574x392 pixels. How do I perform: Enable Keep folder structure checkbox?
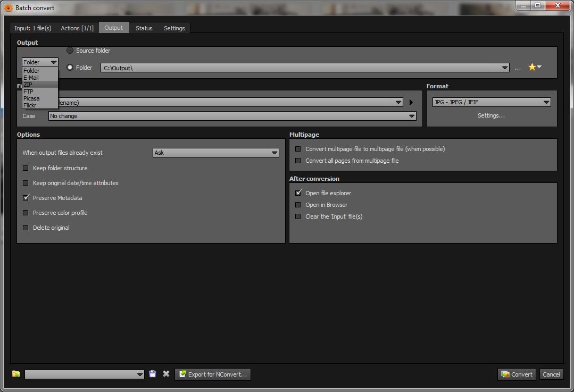pyautogui.click(x=26, y=168)
